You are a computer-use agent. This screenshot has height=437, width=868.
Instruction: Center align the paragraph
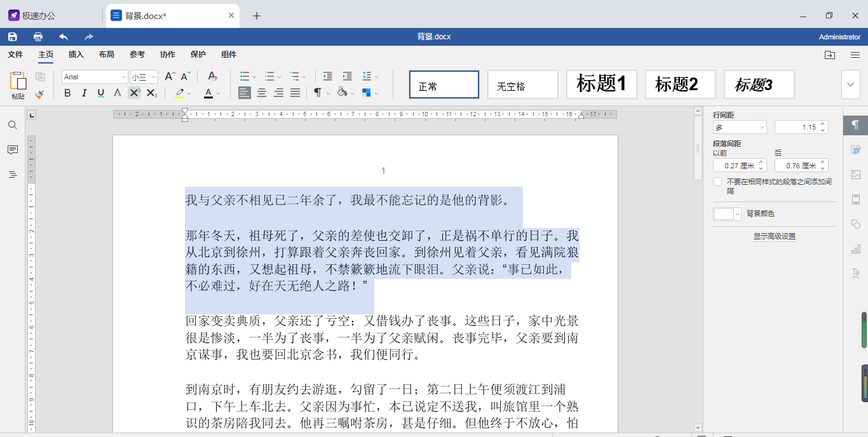coord(262,93)
